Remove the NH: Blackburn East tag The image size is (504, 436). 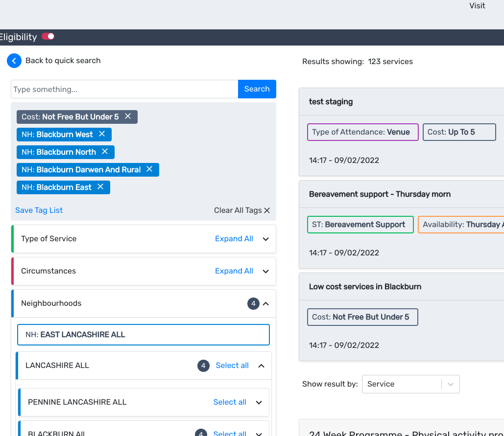(100, 187)
